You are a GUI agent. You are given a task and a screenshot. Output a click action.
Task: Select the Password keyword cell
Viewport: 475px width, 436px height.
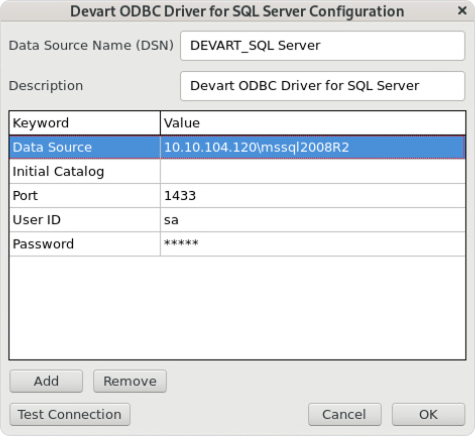click(85, 244)
